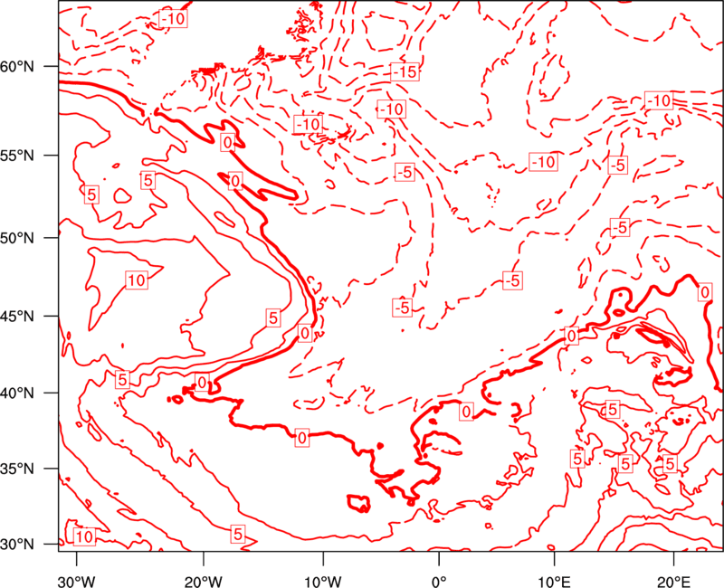
Task: Click the 20°E longitude axis label
Action: pyautogui.click(x=673, y=581)
